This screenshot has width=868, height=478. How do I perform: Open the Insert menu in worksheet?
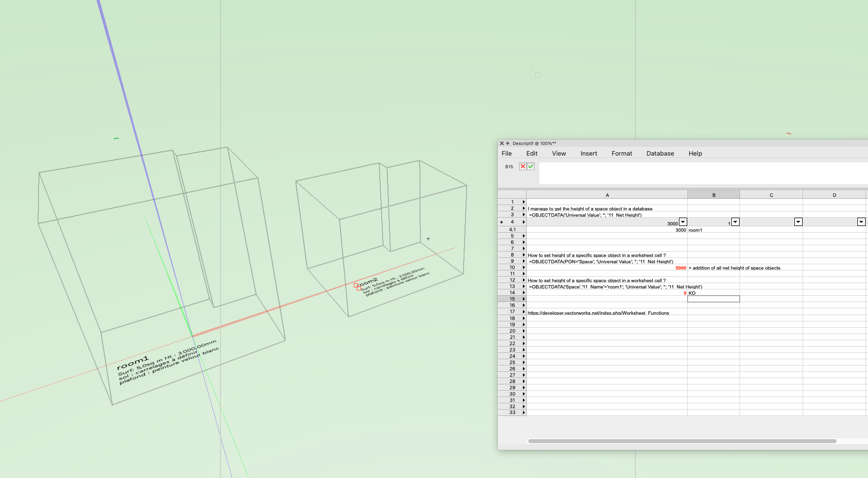pyautogui.click(x=588, y=154)
